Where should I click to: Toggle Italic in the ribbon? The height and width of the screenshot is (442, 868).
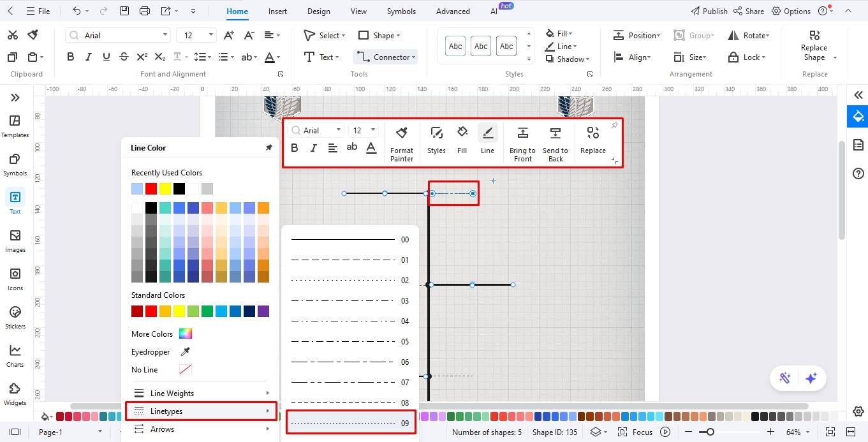[89, 57]
